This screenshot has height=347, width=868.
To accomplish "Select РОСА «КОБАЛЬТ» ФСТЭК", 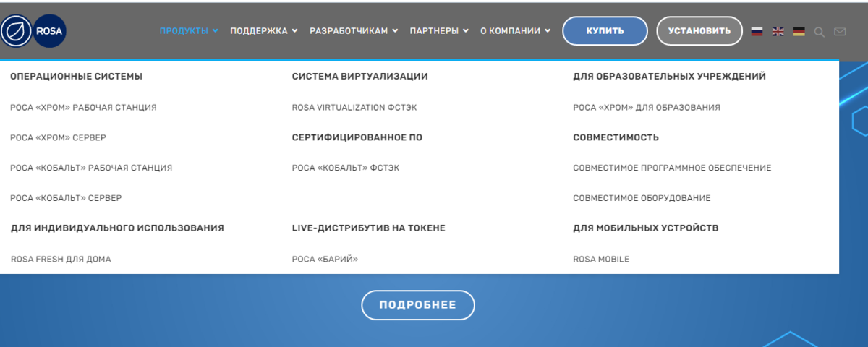I will tap(346, 168).
